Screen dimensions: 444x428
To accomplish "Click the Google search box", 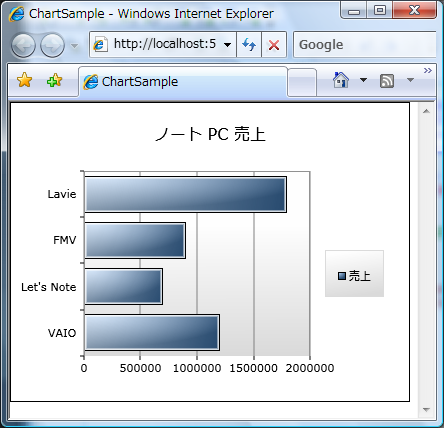I will [365, 44].
